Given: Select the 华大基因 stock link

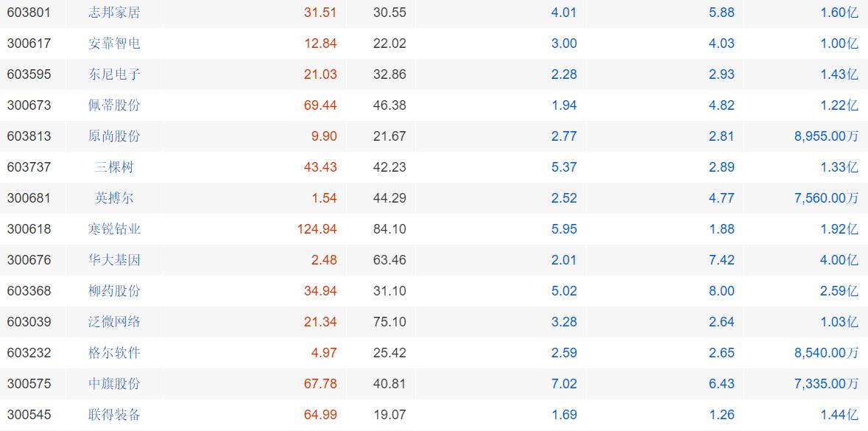Looking at the screenshot, I should [114, 260].
